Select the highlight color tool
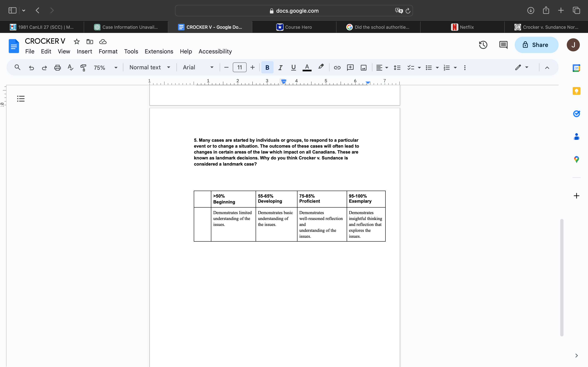Screen dimensions: 588x367 [x=321, y=67]
